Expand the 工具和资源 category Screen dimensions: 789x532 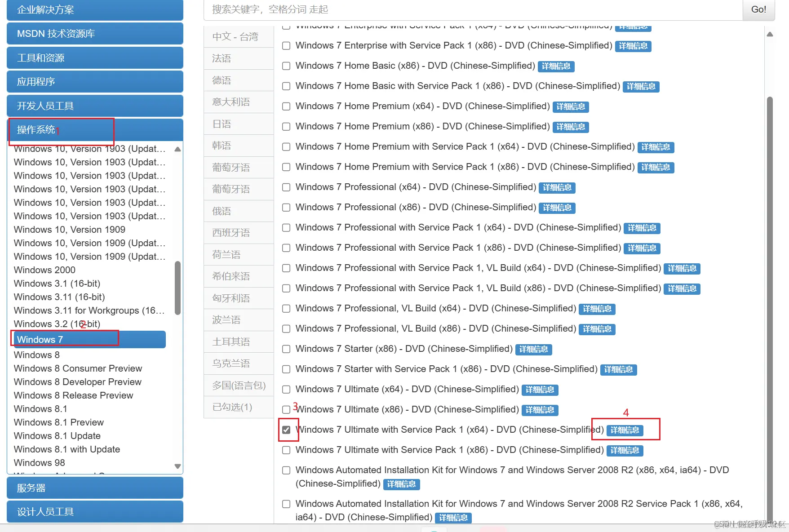(x=95, y=58)
